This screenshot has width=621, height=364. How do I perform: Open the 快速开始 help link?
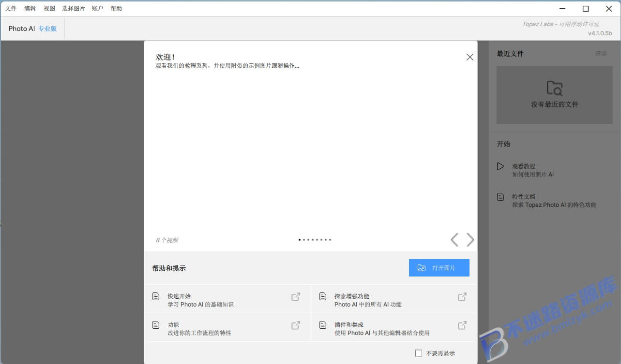227,299
